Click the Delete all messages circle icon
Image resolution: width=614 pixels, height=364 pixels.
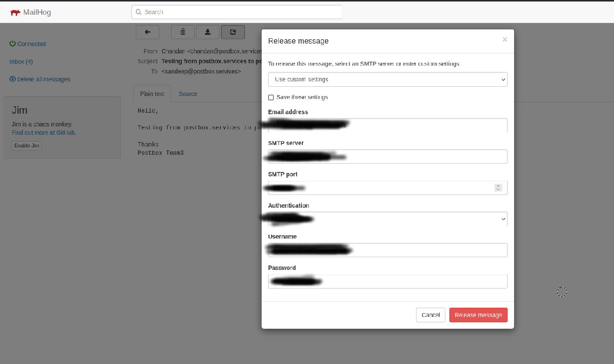(x=11, y=79)
